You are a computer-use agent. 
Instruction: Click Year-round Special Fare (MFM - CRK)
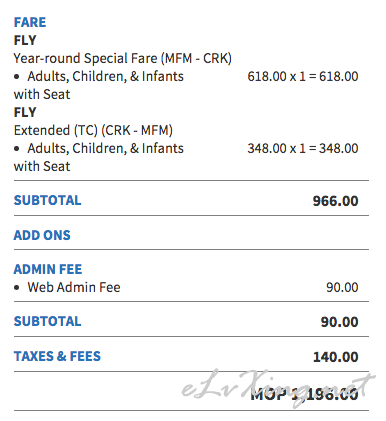(122, 59)
